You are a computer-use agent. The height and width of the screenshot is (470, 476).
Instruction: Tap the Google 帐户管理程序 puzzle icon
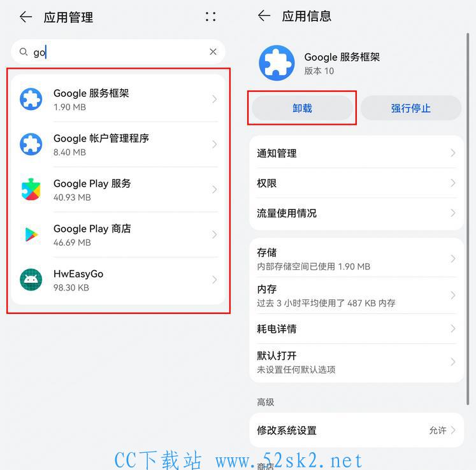coord(31,144)
